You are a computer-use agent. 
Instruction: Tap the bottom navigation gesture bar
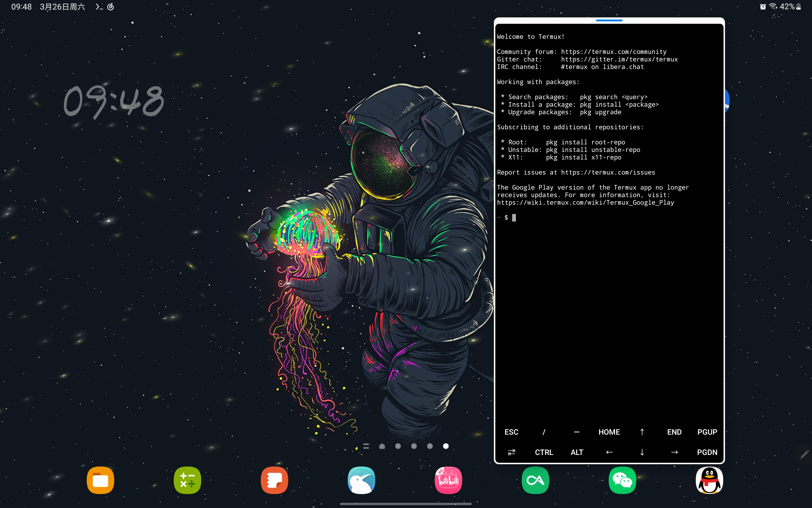[406, 504]
